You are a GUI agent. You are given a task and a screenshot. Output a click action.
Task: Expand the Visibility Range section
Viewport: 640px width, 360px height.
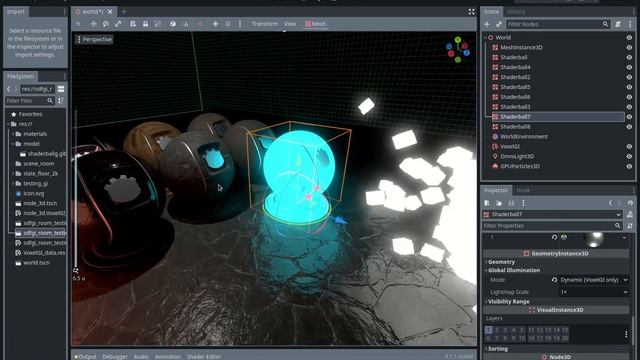pyautogui.click(x=509, y=302)
